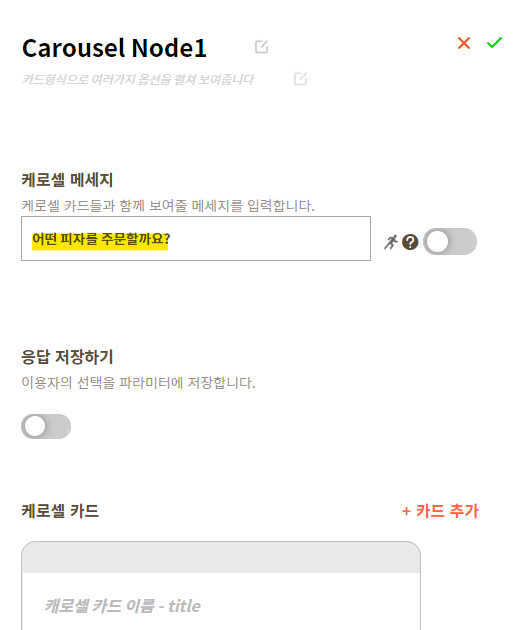513x630 pixels.
Task: Turn on the 응답 저장하기 toggle
Action: point(46,426)
